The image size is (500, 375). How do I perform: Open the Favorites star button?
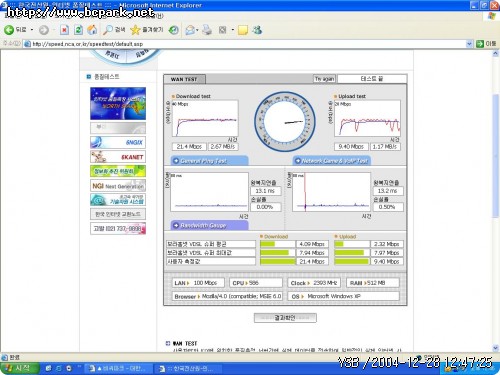pos(147,30)
